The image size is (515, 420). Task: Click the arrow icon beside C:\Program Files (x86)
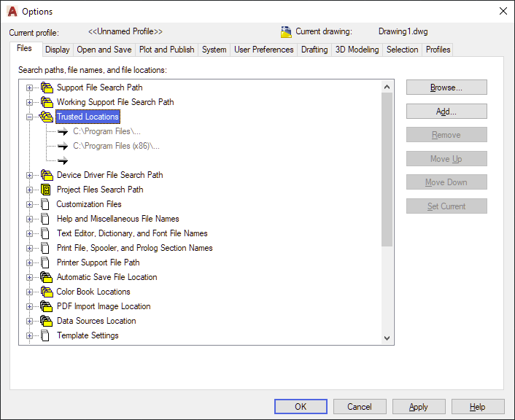(63, 146)
